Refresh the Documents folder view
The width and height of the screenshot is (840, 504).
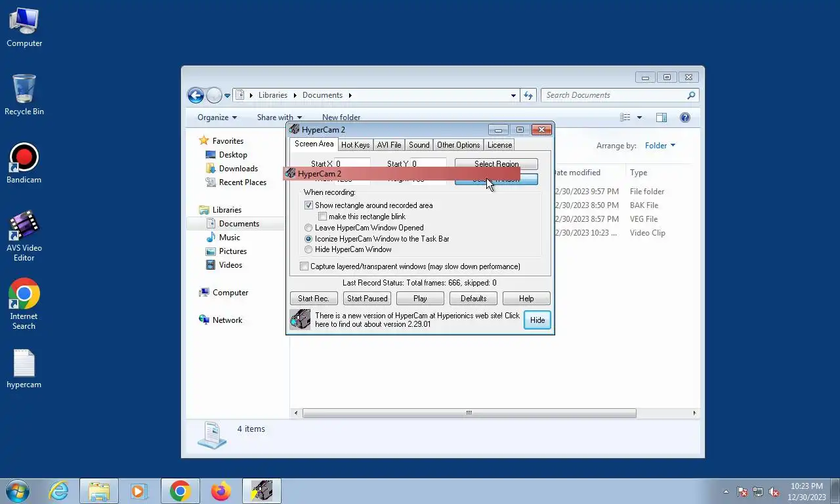click(x=528, y=95)
